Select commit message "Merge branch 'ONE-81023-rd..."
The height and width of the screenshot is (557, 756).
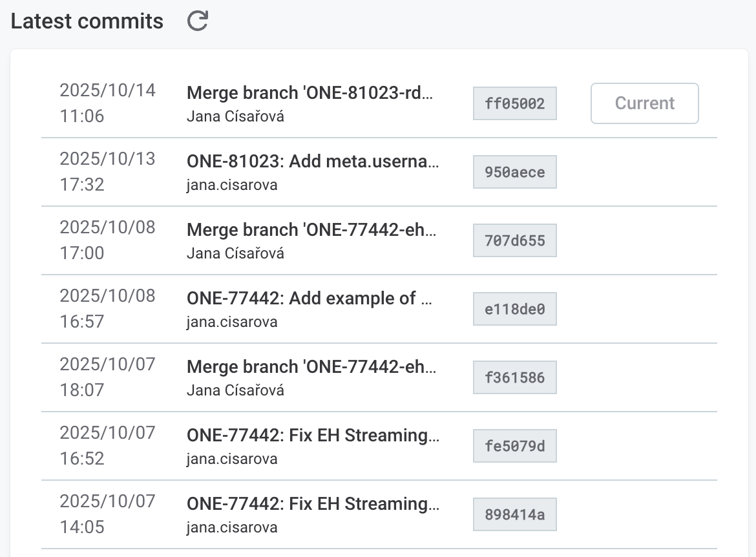tap(310, 92)
